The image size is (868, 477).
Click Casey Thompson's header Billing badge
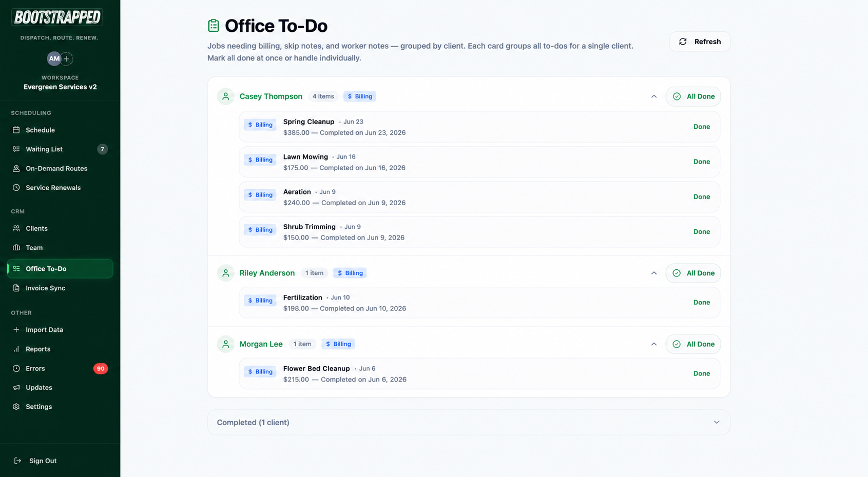point(360,96)
